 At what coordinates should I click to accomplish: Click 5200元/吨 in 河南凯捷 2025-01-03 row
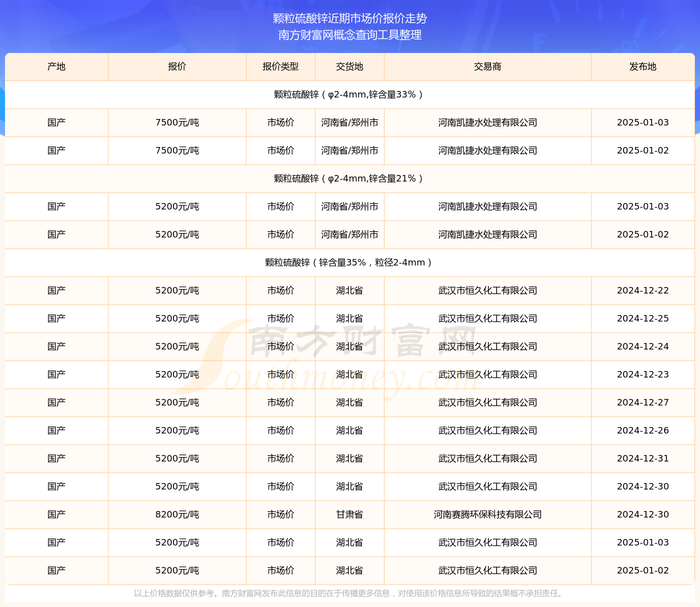coord(177,206)
